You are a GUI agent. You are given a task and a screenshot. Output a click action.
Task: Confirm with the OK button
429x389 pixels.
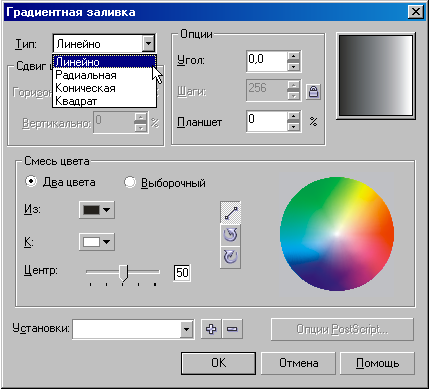click(218, 363)
